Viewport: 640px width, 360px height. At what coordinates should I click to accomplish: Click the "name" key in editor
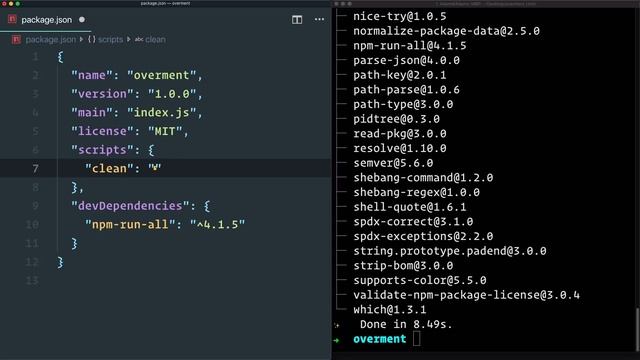coord(92,75)
